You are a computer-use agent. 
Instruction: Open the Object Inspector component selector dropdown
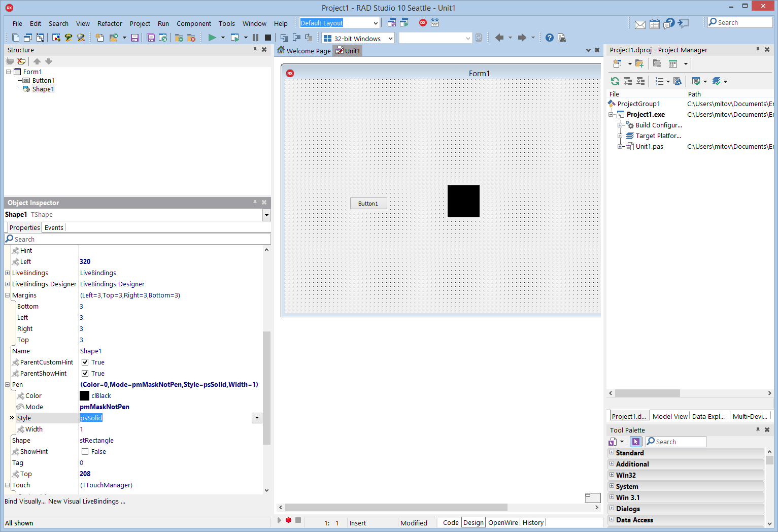tap(266, 215)
